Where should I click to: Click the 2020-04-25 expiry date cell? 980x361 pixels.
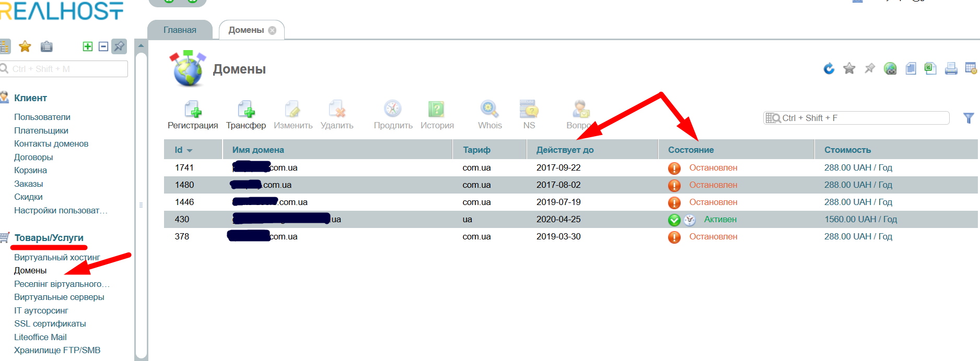(x=558, y=219)
